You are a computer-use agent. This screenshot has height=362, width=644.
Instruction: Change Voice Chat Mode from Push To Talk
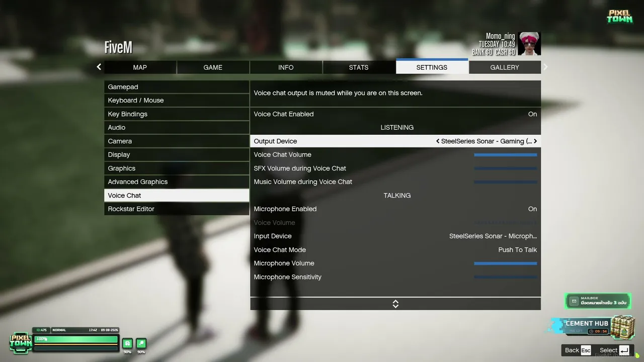pos(395,250)
